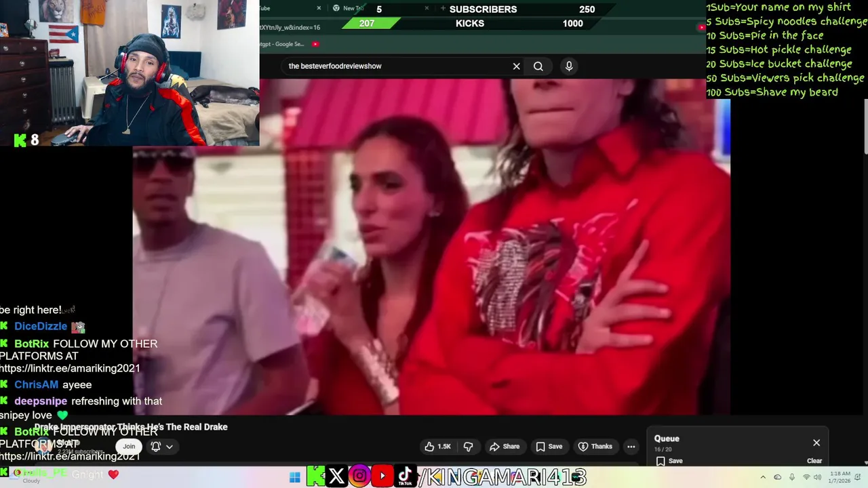Viewport: 868px width, 488px height.
Task: Open the tgpt Google Search bookmark
Action: pyautogui.click(x=281, y=44)
